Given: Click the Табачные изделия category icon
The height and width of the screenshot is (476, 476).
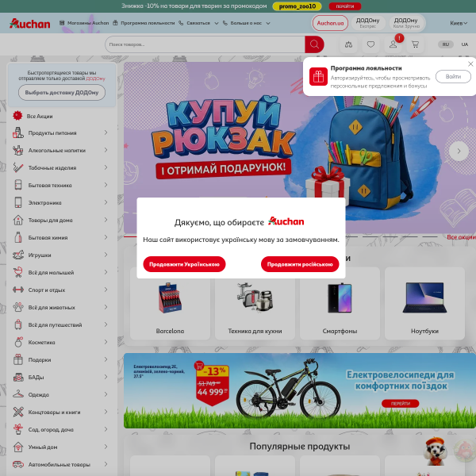Looking at the screenshot, I should [18, 167].
